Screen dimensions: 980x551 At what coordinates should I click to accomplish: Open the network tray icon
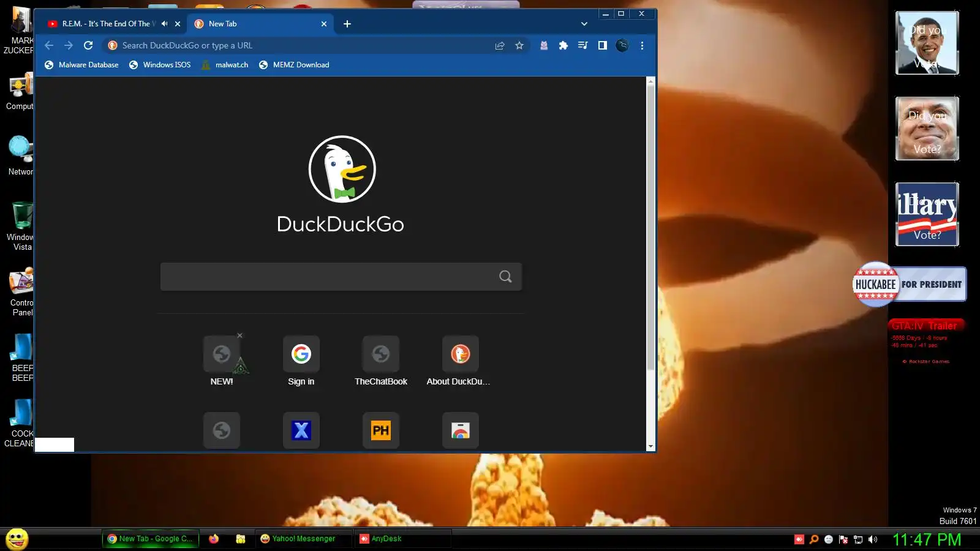pos(858,539)
